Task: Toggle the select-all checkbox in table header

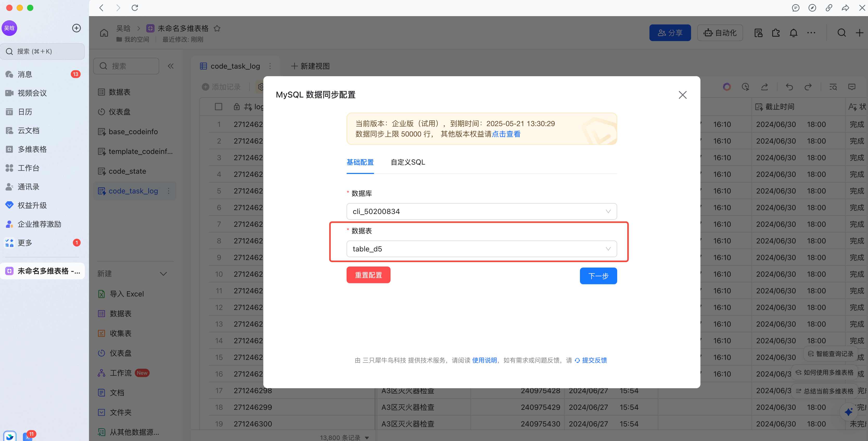Action: point(218,107)
